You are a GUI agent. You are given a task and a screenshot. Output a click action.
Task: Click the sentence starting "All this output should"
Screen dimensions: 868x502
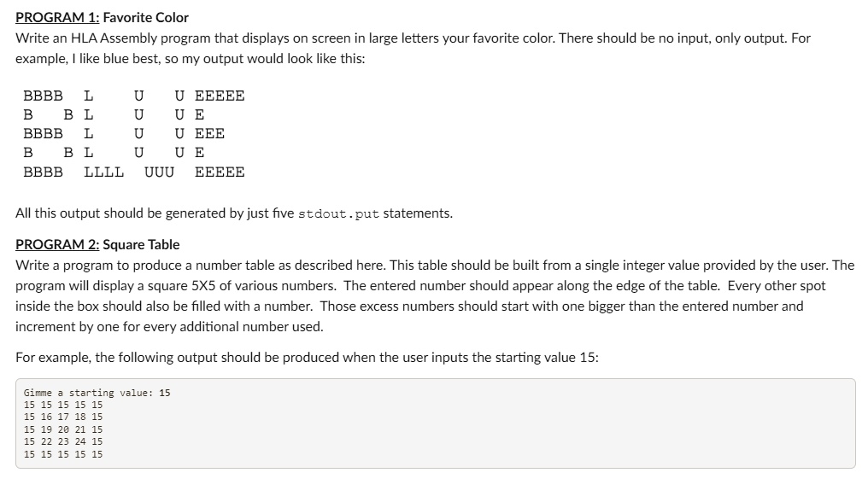coord(234,213)
